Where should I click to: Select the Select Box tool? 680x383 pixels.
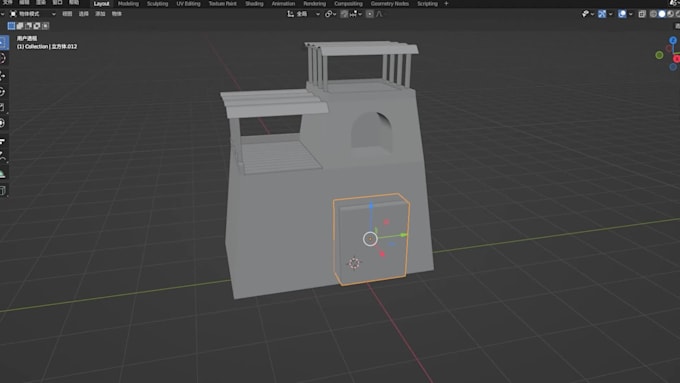[3, 42]
